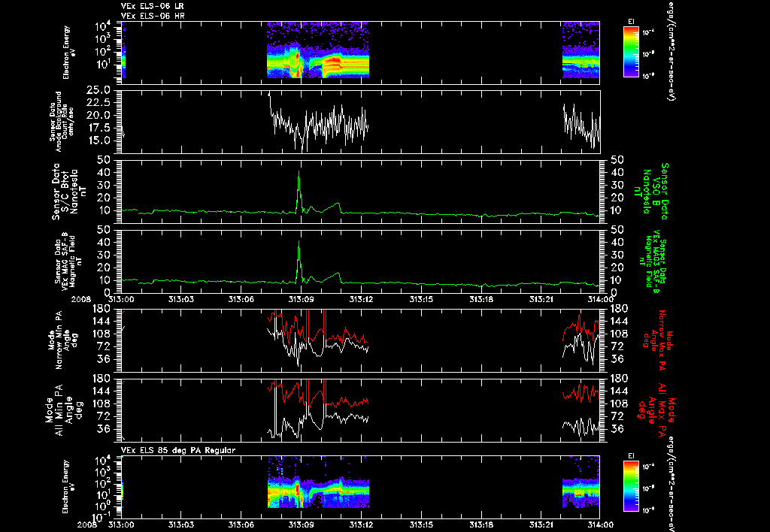This screenshot has height=532, width=770.
Task: Click "313:00" on the bottommost time axis
Action: tap(121, 524)
